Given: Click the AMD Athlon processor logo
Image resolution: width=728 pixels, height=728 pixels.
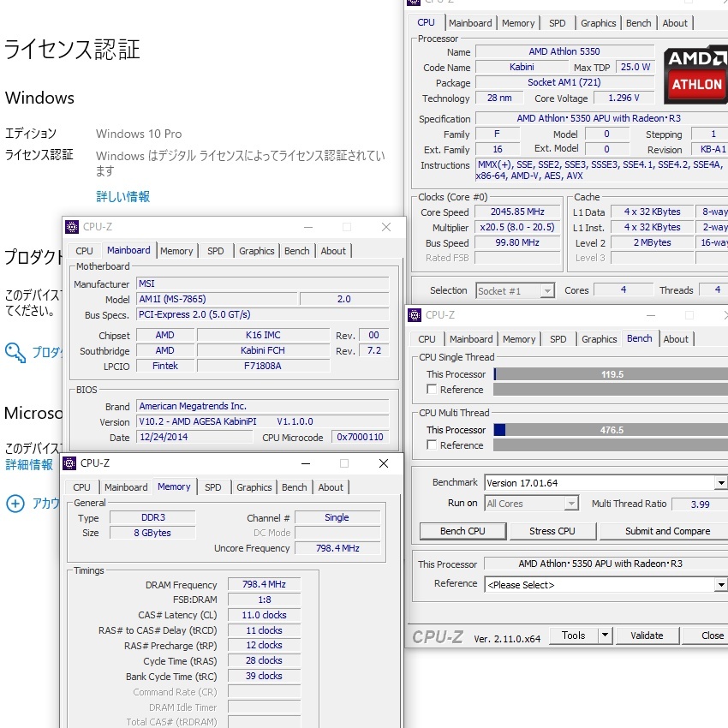Looking at the screenshot, I should 696,75.
